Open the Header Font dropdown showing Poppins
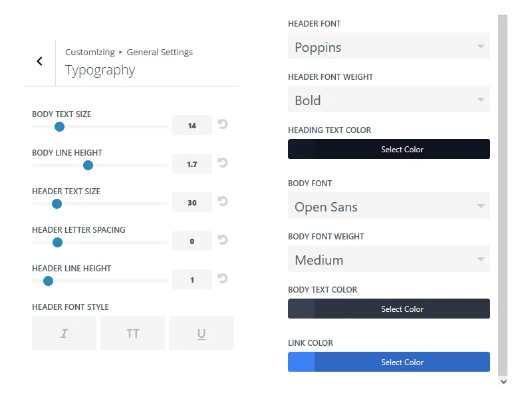This screenshot has width=532, height=399. point(389,47)
